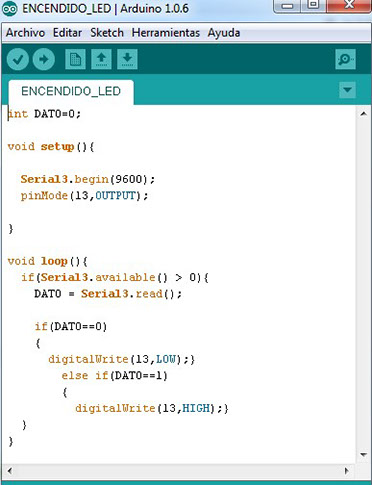Image resolution: width=372 pixels, height=485 pixels.
Task: Open the Herramientas menu
Action: [x=166, y=33]
